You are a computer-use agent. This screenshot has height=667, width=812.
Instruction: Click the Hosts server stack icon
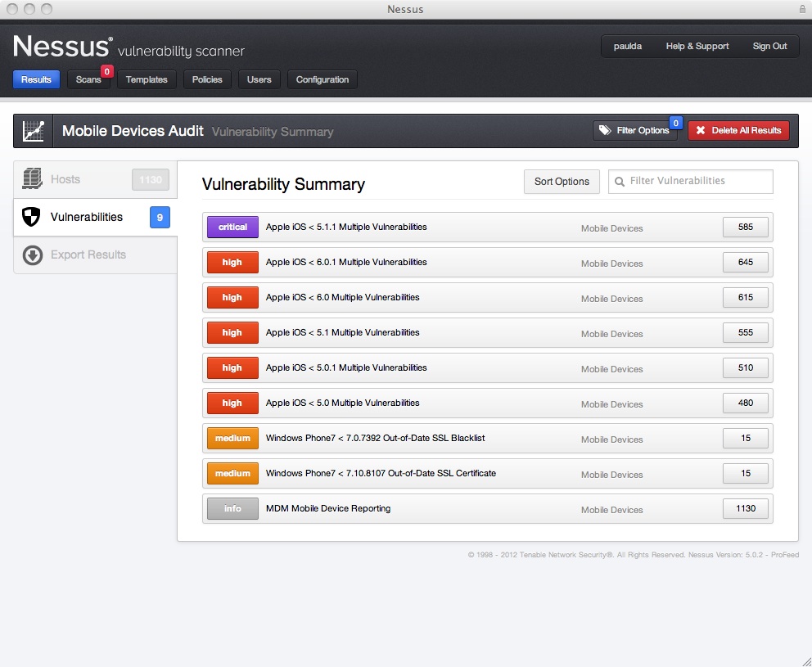(32, 179)
